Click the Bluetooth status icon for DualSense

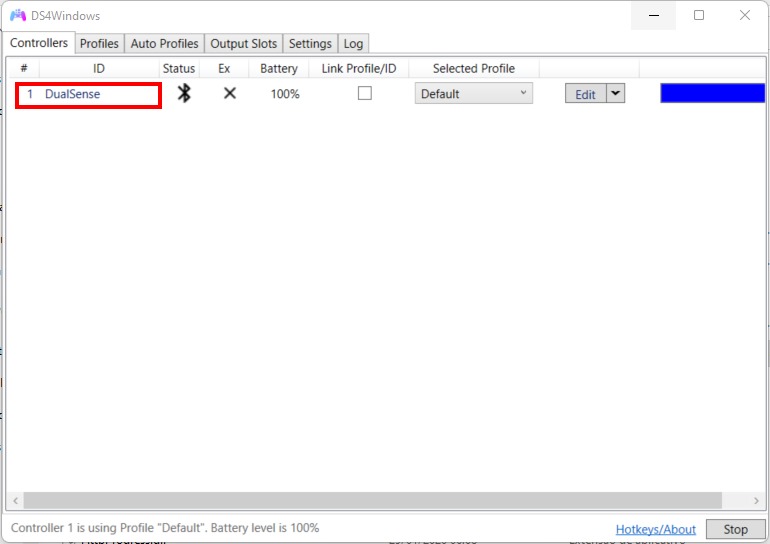[184, 93]
